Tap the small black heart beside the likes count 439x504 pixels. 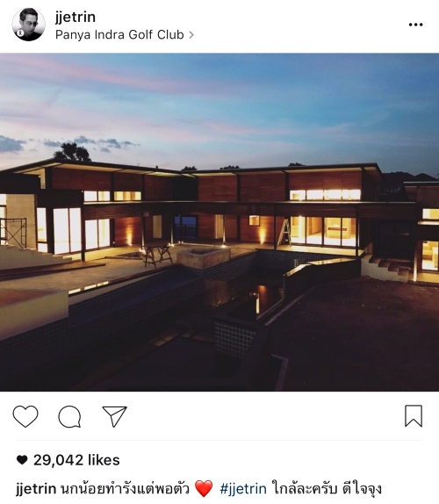22,460
